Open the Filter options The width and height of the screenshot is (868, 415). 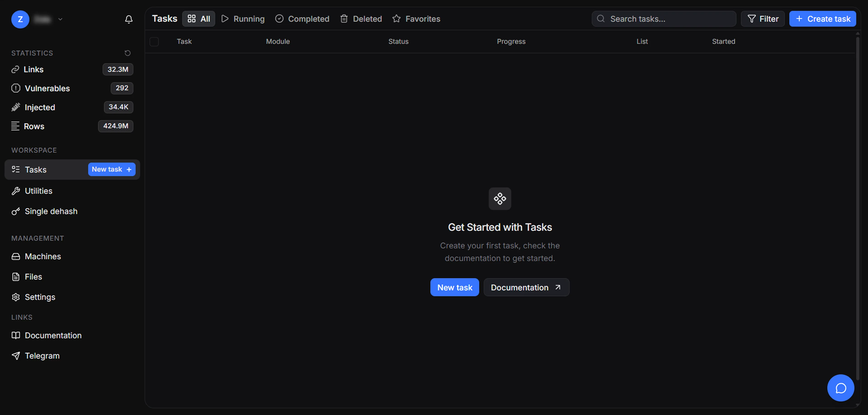click(x=762, y=19)
